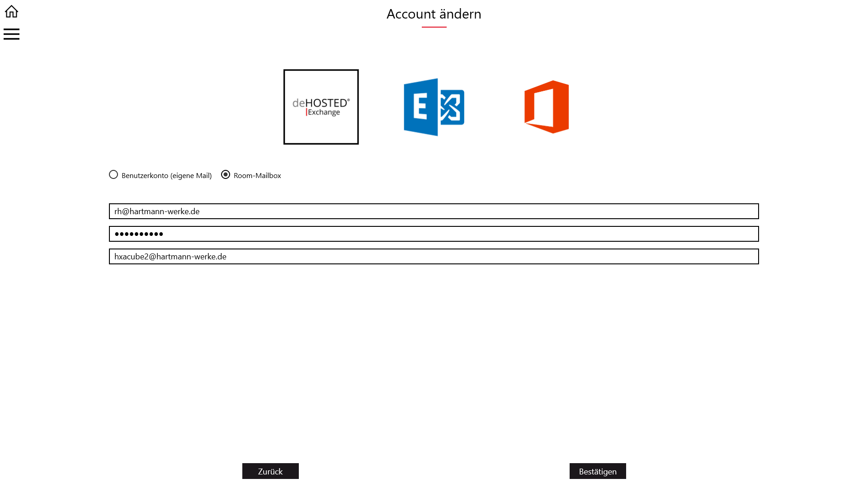This screenshot has height=488, width=868.
Task: Choose the Microsoft Exchange logo
Action: [x=434, y=107]
